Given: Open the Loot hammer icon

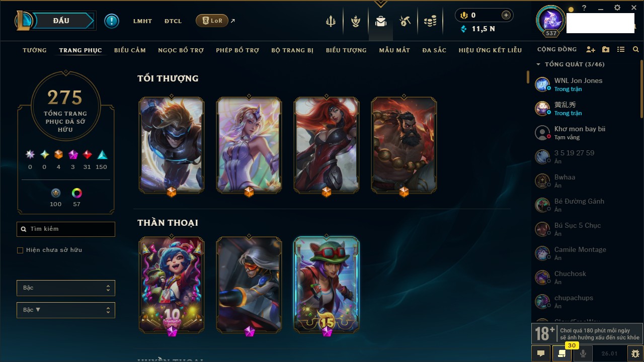Looking at the screenshot, I should click(405, 21).
